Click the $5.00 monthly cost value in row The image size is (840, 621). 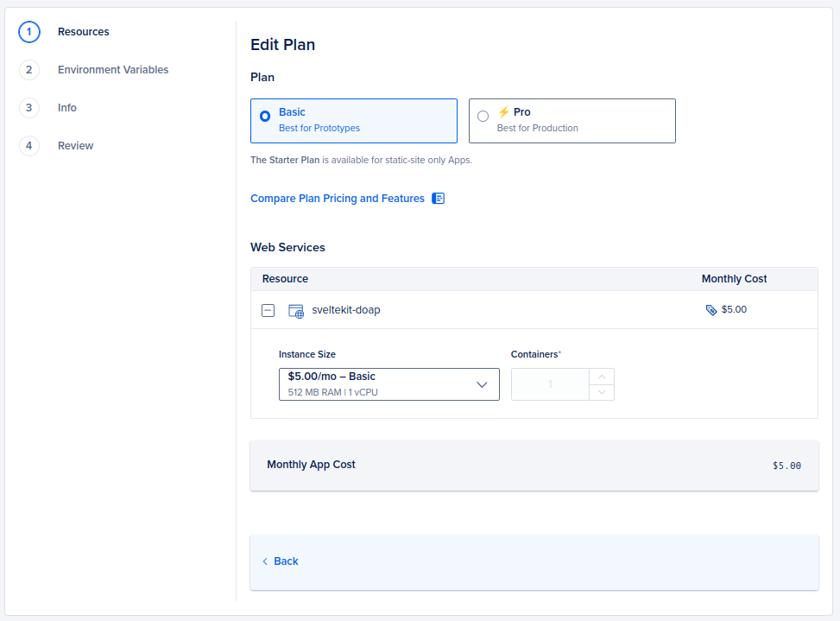tap(734, 309)
